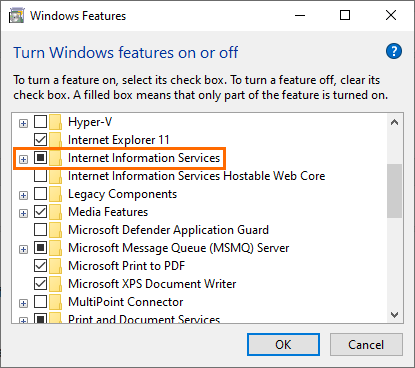
Task: Click the MultiPoint Connector folder icon
Action: (55, 302)
